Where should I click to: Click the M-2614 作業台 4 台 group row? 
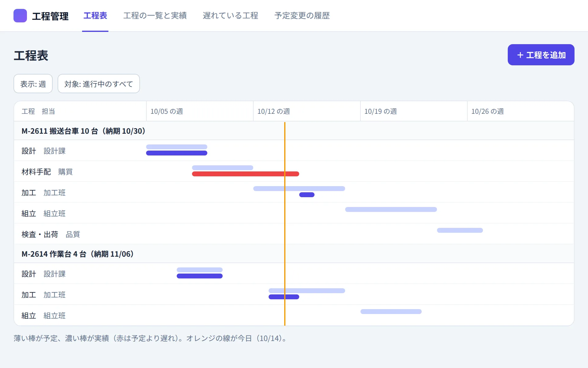coord(294,254)
